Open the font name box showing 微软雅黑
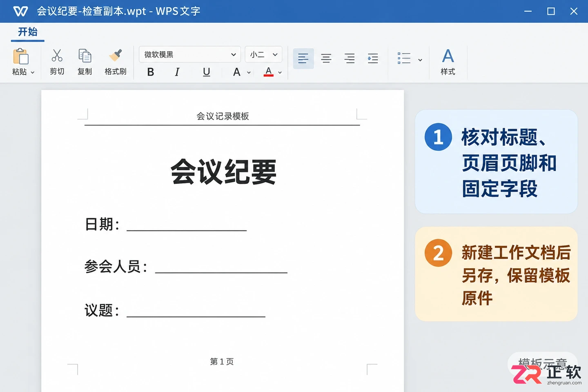Image resolution: width=588 pixels, height=392 pixels. click(190, 54)
